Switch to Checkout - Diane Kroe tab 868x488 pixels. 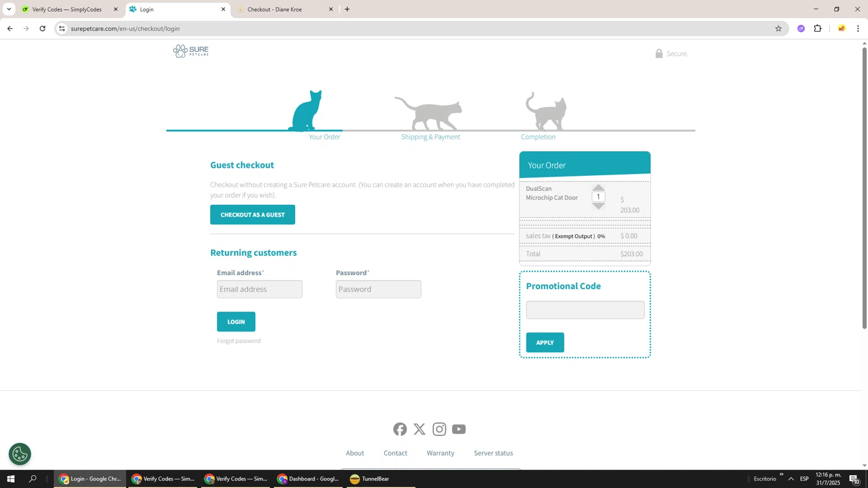click(x=284, y=9)
